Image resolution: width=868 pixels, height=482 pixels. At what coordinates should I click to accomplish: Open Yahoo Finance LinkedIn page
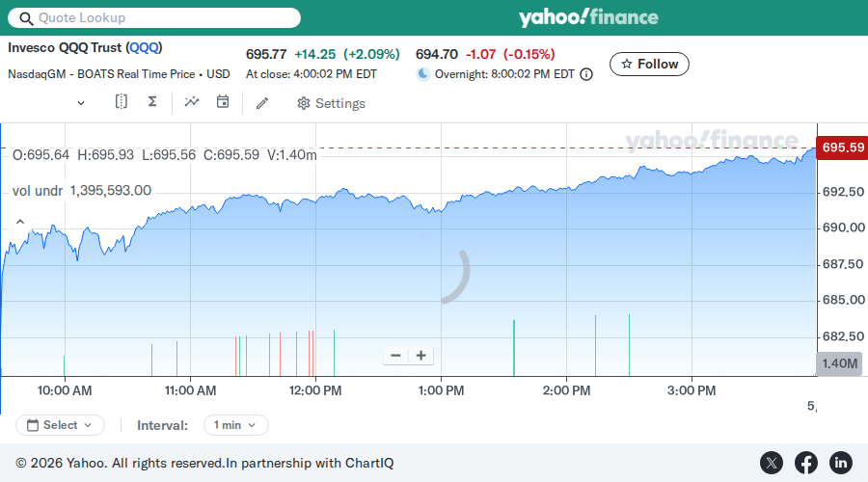point(840,463)
